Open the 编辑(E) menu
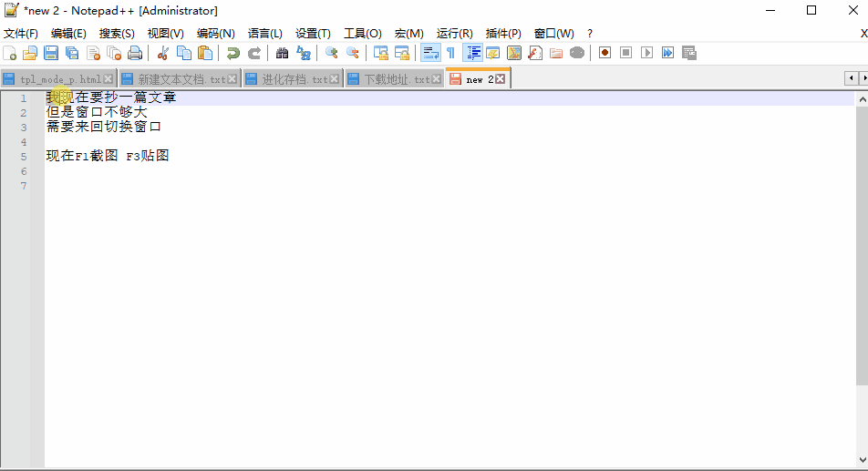Image resolution: width=868 pixels, height=471 pixels. tap(68, 34)
